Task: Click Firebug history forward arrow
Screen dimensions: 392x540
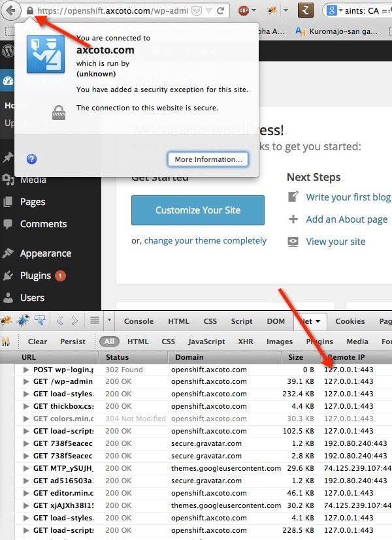Action: [74, 321]
